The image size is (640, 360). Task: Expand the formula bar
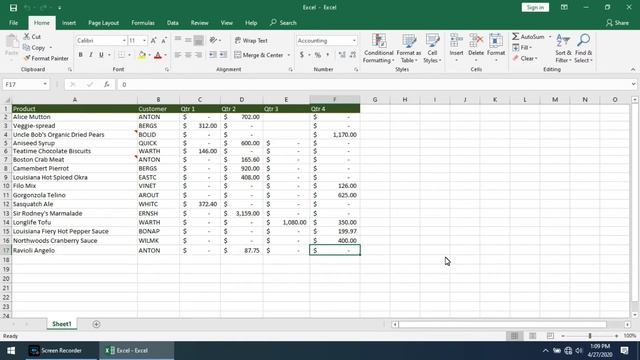(x=633, y=84)
